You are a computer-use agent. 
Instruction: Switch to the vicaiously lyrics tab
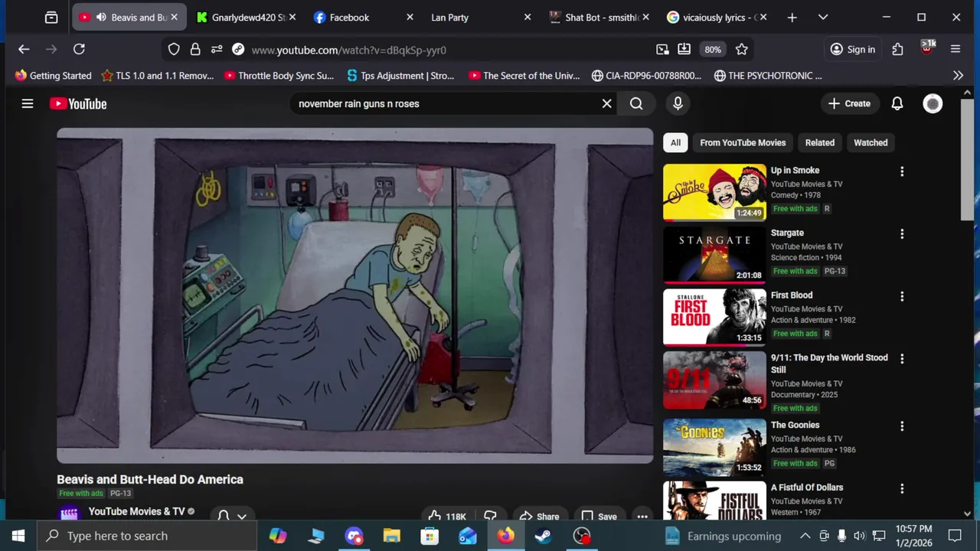715,17
